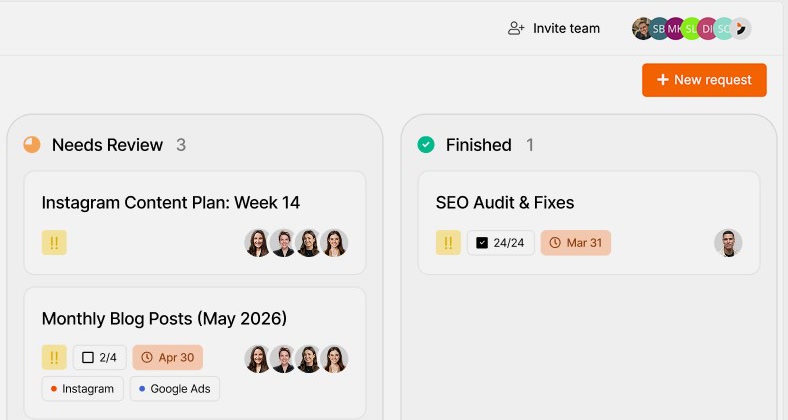Click the 2/4 checklist badge
The width and height of the screenshot is (788, 420).
tap(100, 357)
